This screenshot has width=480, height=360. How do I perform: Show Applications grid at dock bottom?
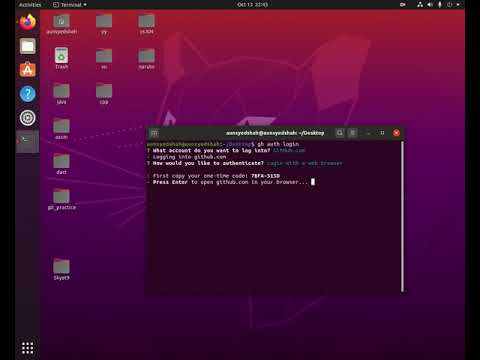[x=28, y=348]
